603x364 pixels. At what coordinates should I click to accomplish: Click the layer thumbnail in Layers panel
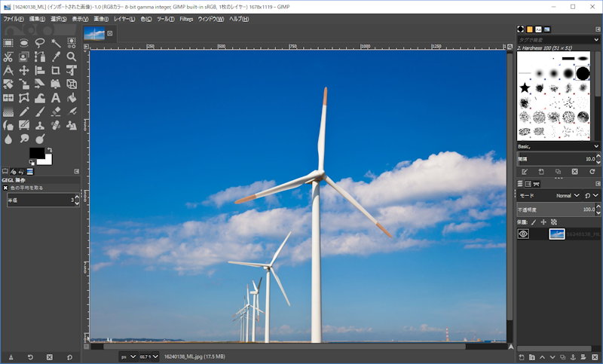pos(556,234)
